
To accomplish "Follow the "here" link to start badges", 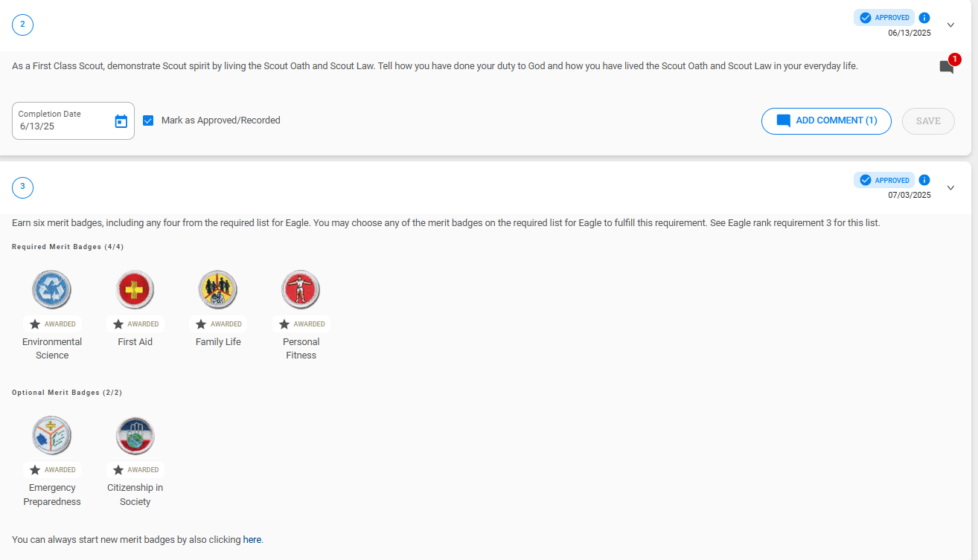I will (252, 539).
